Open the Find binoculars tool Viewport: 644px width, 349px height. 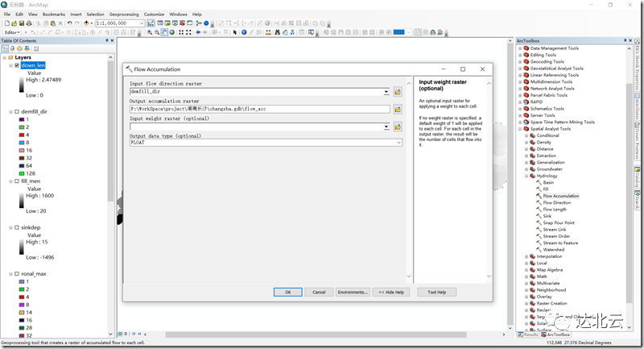click(x=278, y=32)
